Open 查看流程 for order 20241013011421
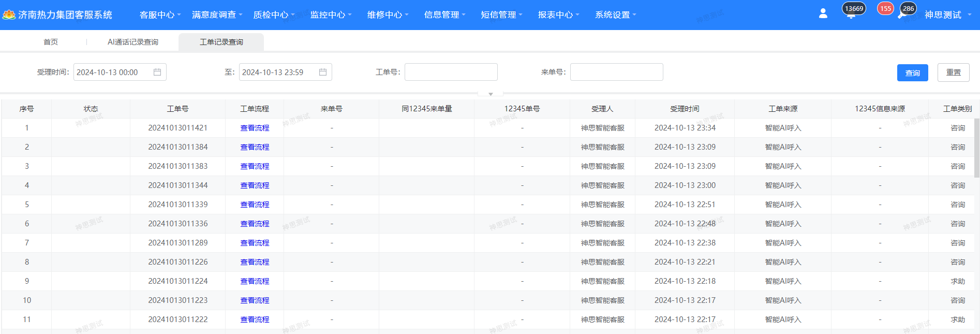 point(255,128)
